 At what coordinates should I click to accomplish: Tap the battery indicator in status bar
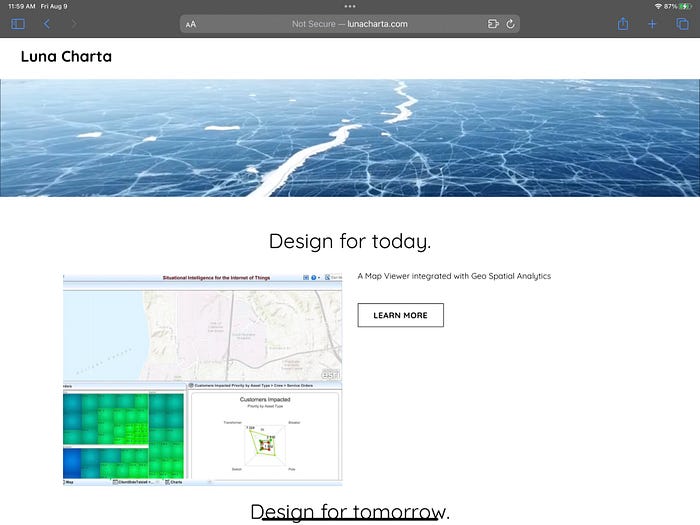click(x=685, y=6)
